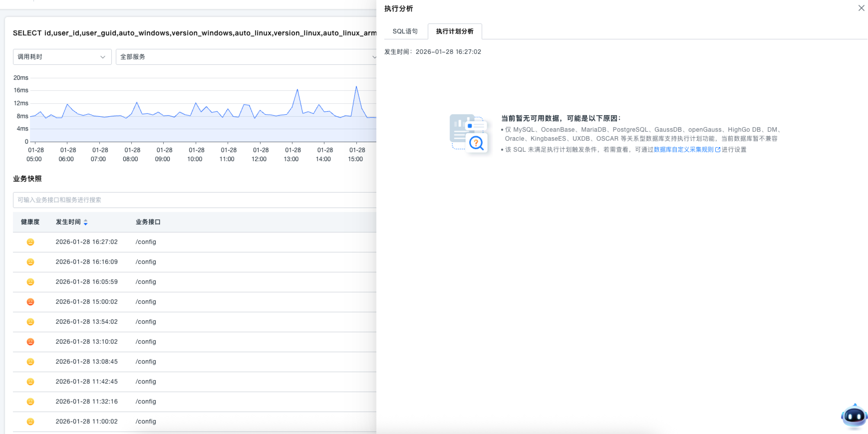This screenshot has height=434, width=868.
Task: Click the external-link icon after 数据库自定义采集规则
Action: coord(718,150)
